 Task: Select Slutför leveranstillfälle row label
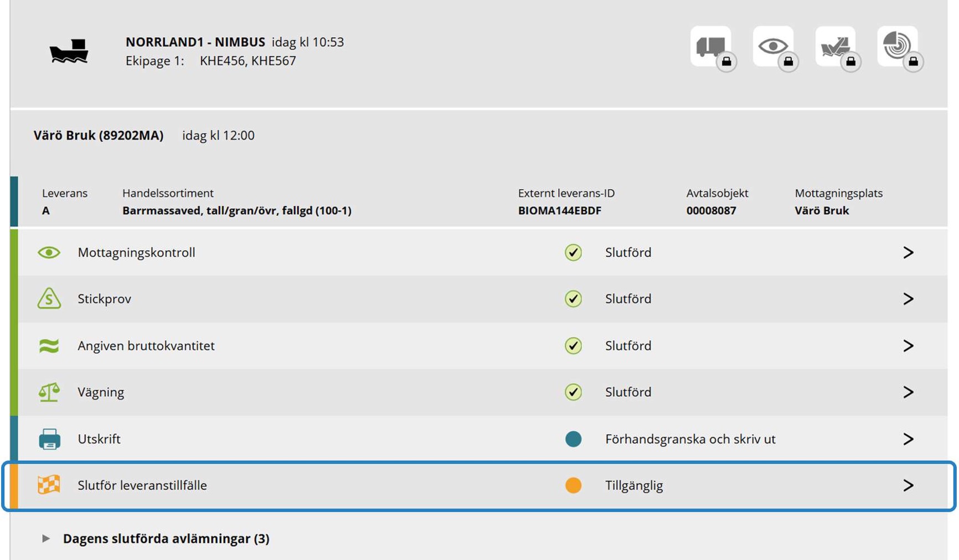(x=142, y=485)
